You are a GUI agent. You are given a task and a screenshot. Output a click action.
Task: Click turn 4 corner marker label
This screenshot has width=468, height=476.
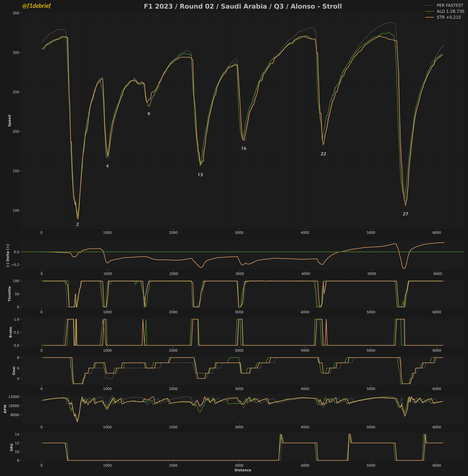(x=107, y=166)
